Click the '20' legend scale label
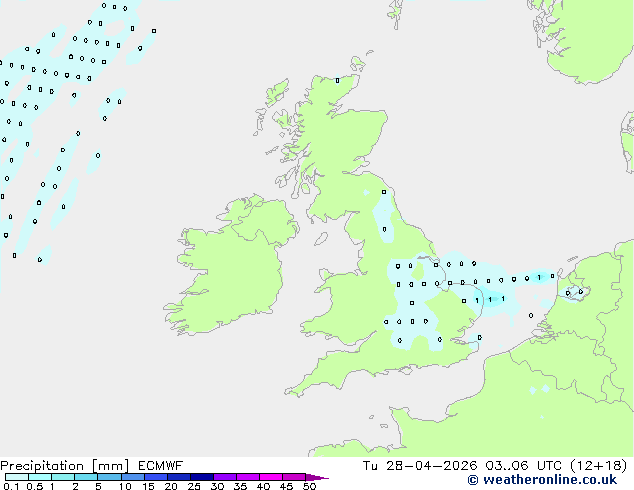This screenshot has width=634, height=490. coord(171,486)
